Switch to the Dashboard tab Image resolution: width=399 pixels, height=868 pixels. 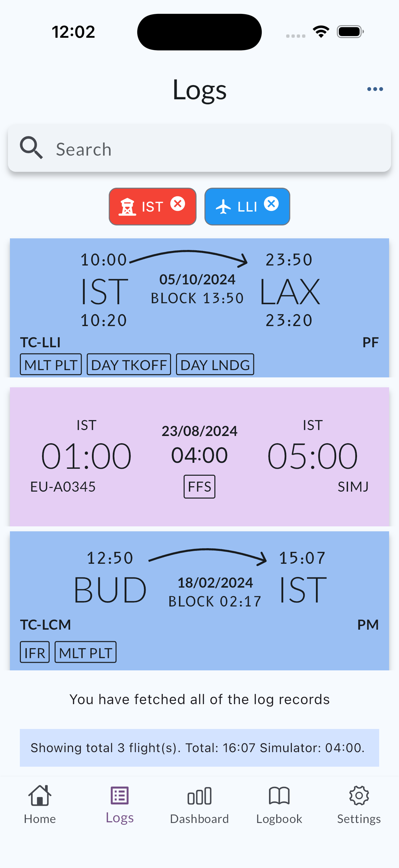(199, 804)
